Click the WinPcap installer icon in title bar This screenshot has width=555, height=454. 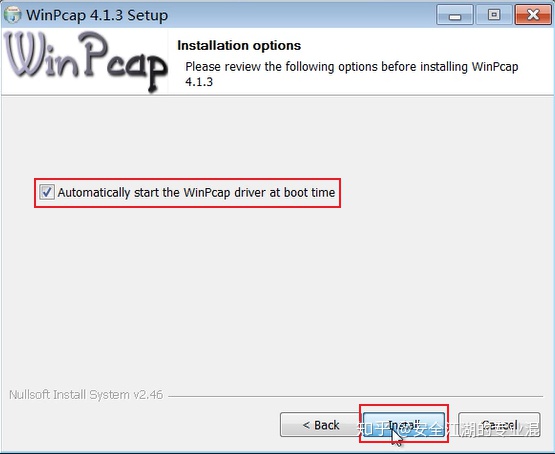12,15
